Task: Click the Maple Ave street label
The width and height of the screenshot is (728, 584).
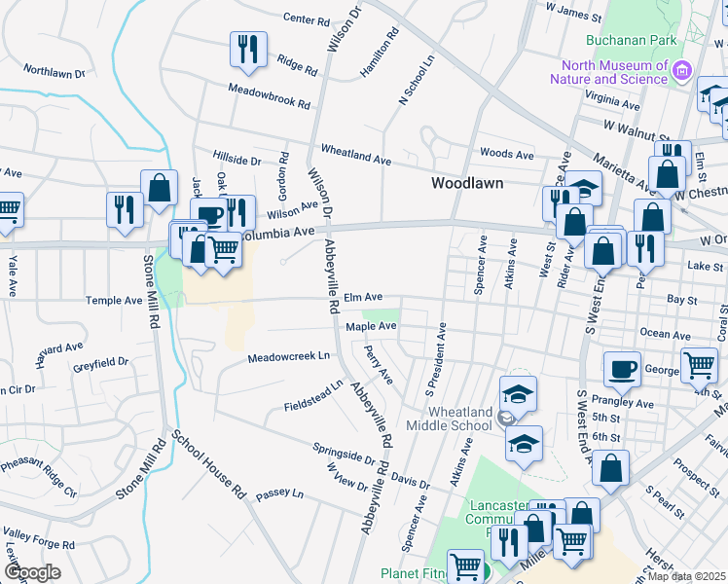Action: coord(371,326)
